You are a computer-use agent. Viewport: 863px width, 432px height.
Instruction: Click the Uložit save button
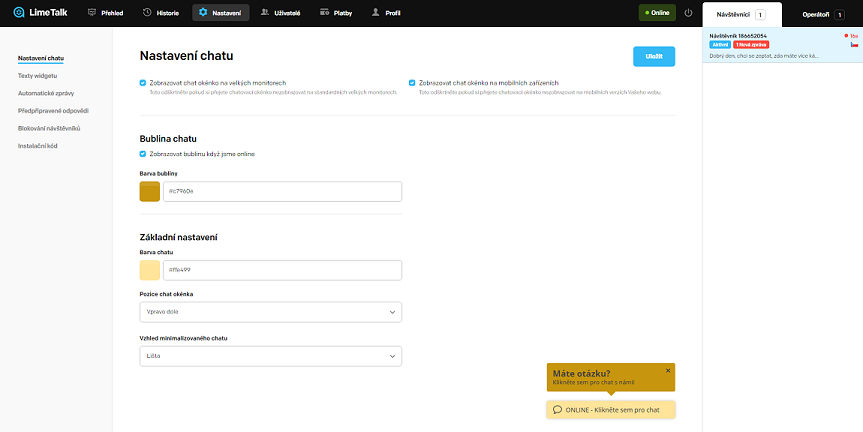coord(653,56)
